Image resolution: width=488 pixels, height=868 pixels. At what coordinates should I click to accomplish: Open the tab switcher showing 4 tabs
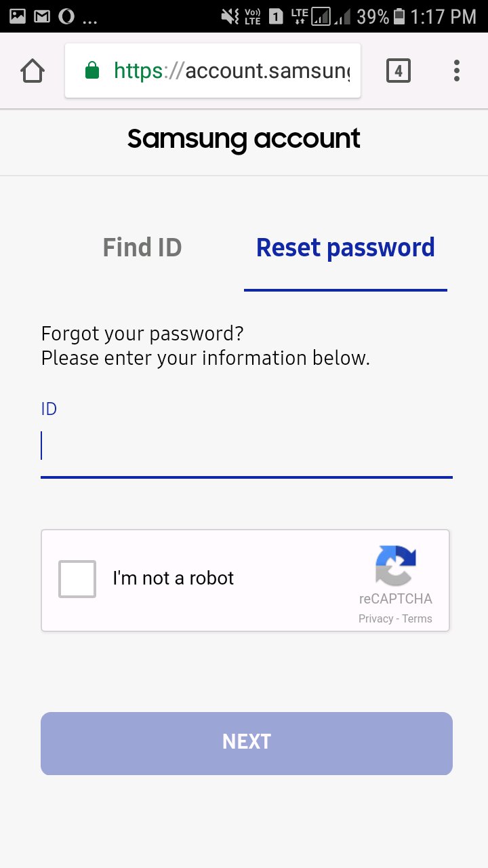point(399,71)
